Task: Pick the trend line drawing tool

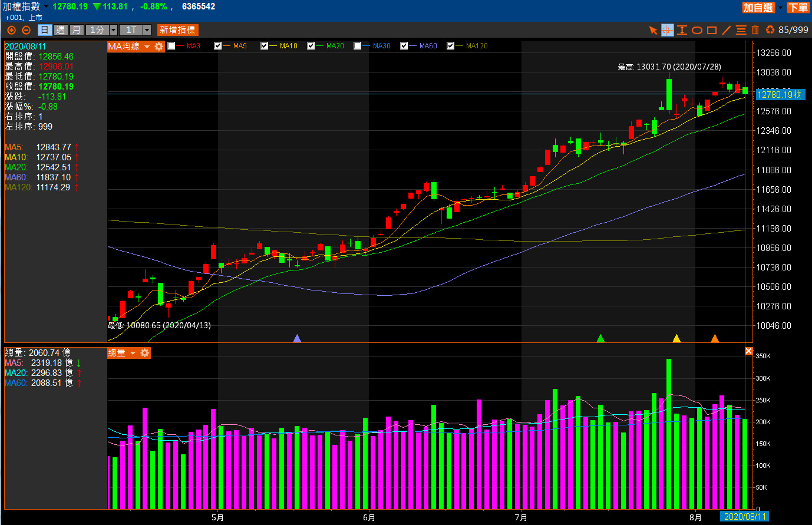Action: [x=727, y=30]
